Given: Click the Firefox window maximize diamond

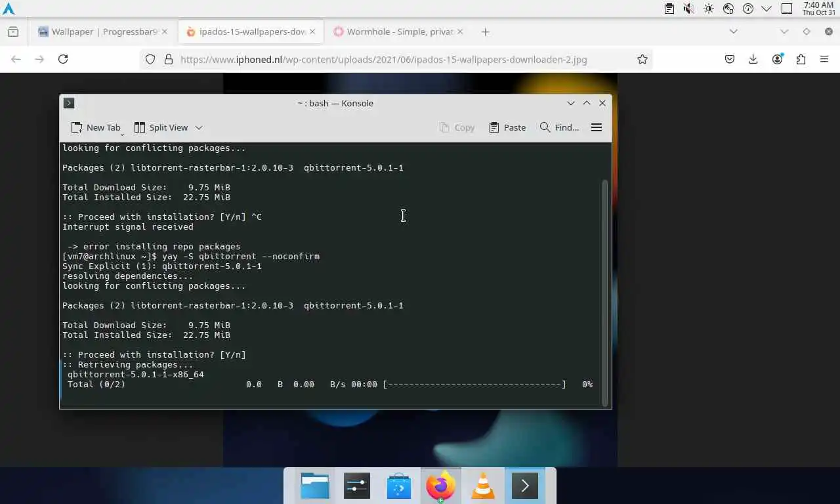Looking at the screenshot, I should click(807, 31).
